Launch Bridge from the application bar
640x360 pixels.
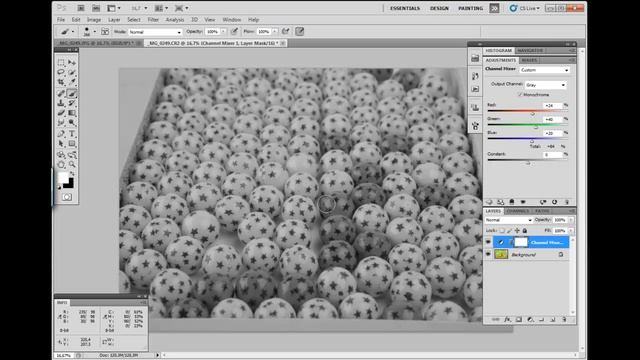pyautogui.click(x=81, y=8)
